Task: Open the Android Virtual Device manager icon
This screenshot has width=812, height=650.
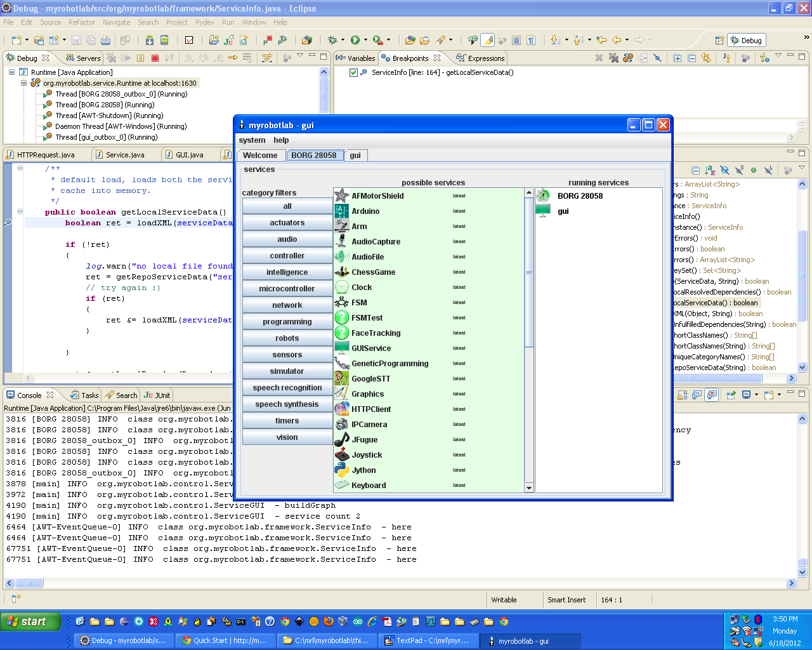Action: click(164, 40)
